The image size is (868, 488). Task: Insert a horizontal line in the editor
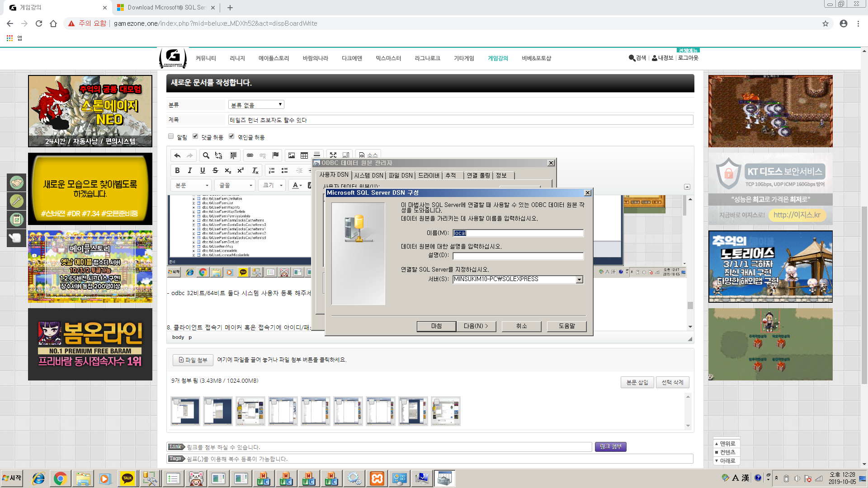317,155
